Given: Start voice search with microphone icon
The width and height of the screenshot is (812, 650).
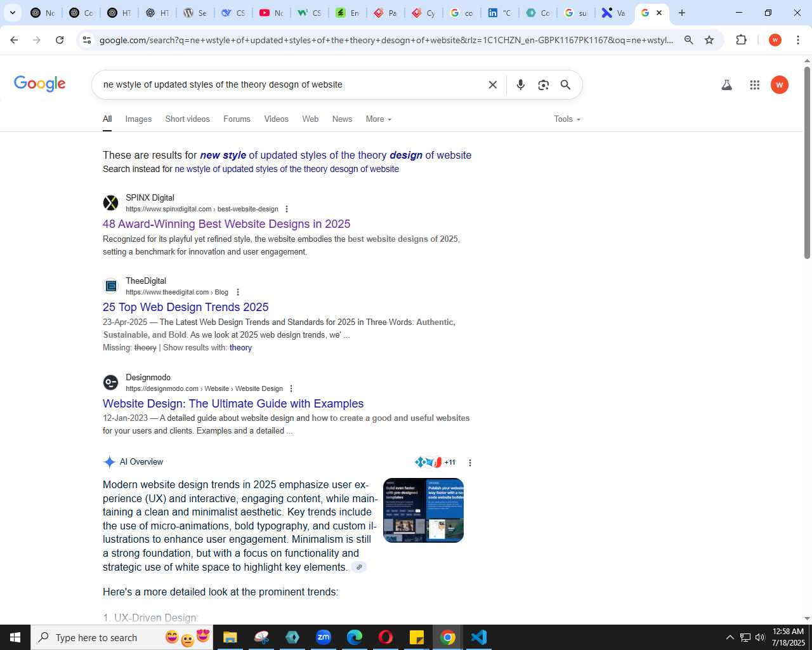Looking at the screenshot, I should [521, 85].
